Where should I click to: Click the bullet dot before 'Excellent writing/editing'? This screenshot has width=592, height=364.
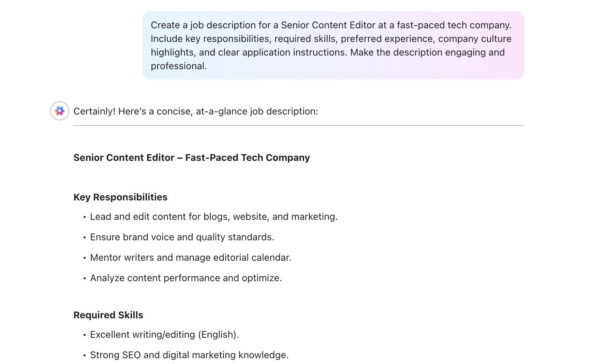[x=85, y=335]
